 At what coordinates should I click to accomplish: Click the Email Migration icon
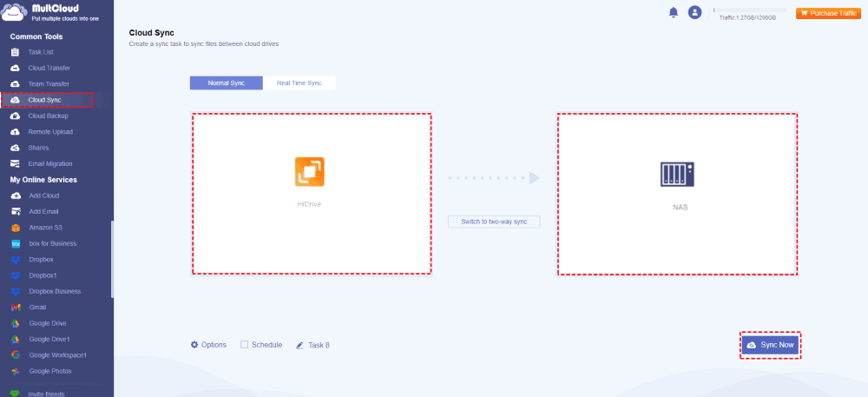click(16, 164)
